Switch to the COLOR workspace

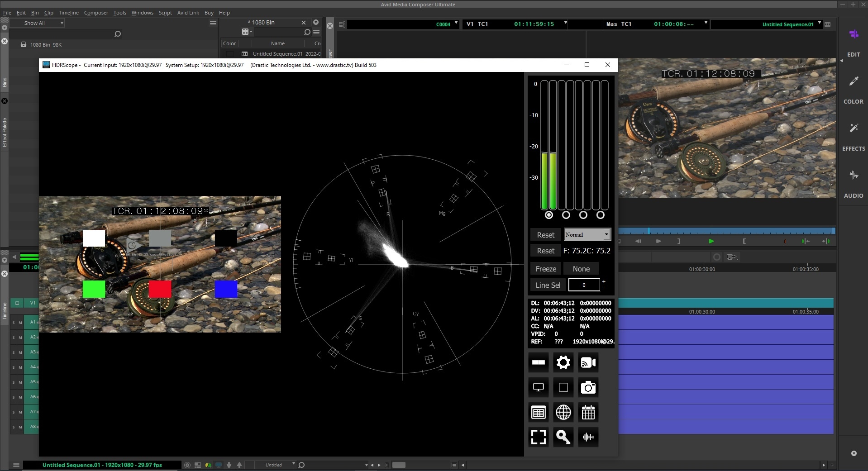(854, 90)
